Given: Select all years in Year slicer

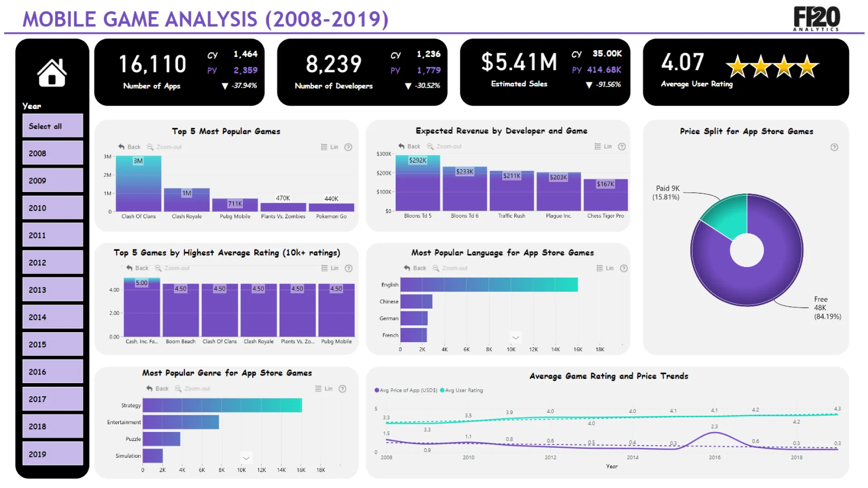Looking at the screenshot, I should [x=53, y=126].
